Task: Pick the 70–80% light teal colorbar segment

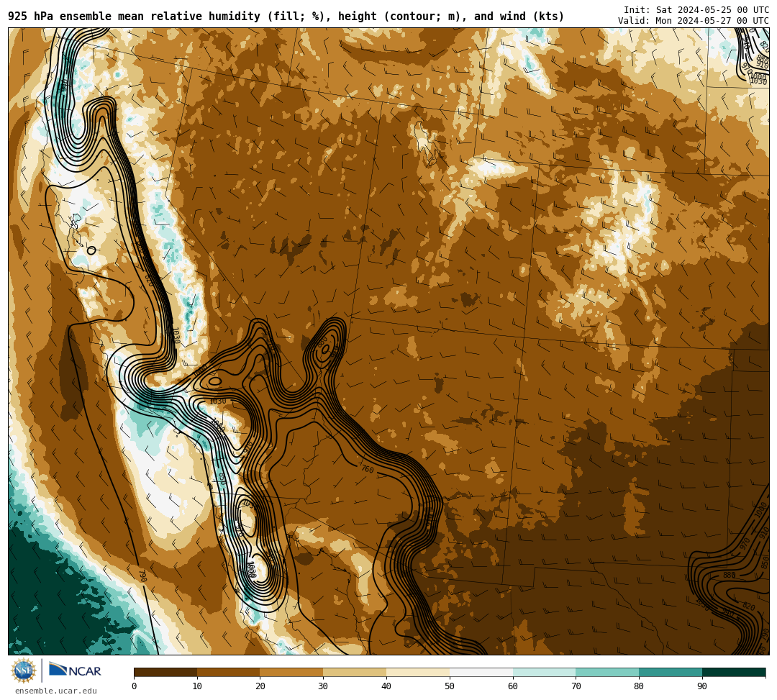Action: 607,672
